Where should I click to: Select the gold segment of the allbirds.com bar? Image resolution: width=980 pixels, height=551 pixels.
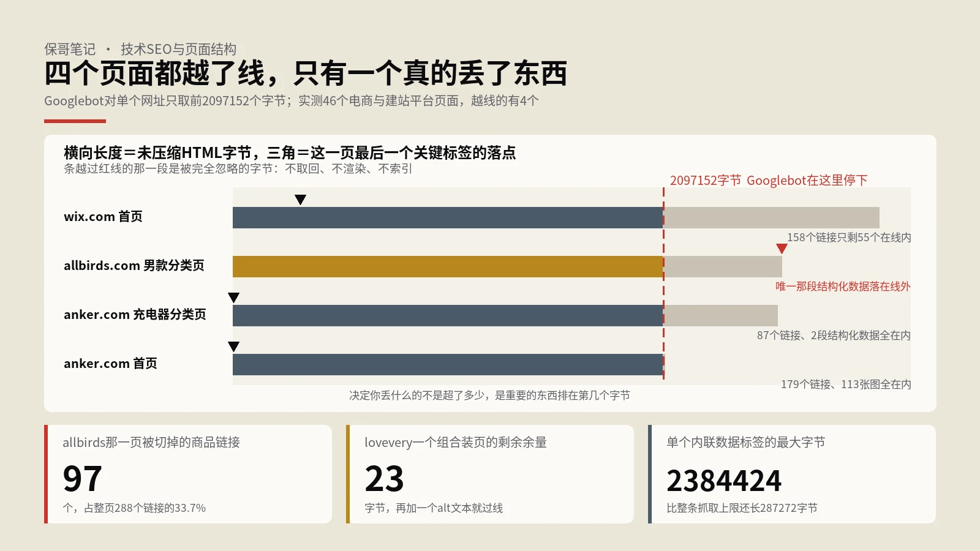pyautogui.click(x=448, y=266)
